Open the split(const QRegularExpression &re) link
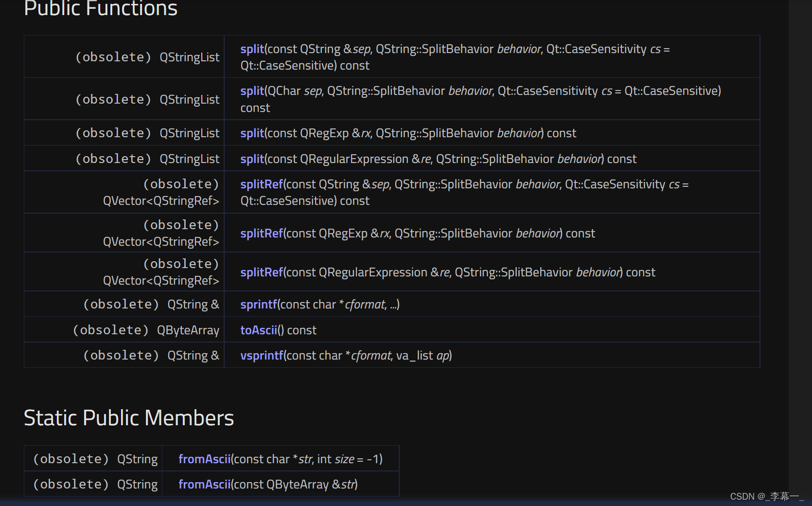Screen dimensions: 812x506 [x=252, y=159]
